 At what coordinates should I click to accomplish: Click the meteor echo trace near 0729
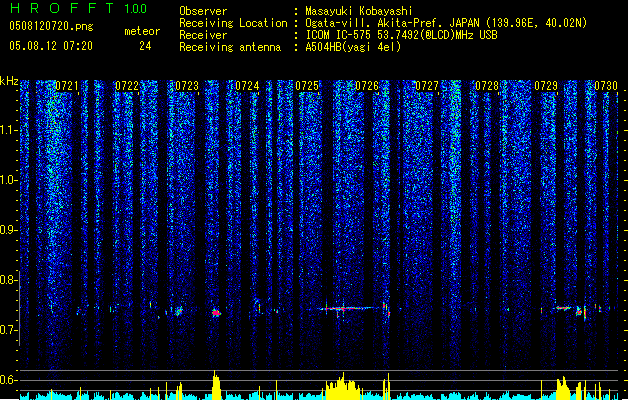point(564,308)
